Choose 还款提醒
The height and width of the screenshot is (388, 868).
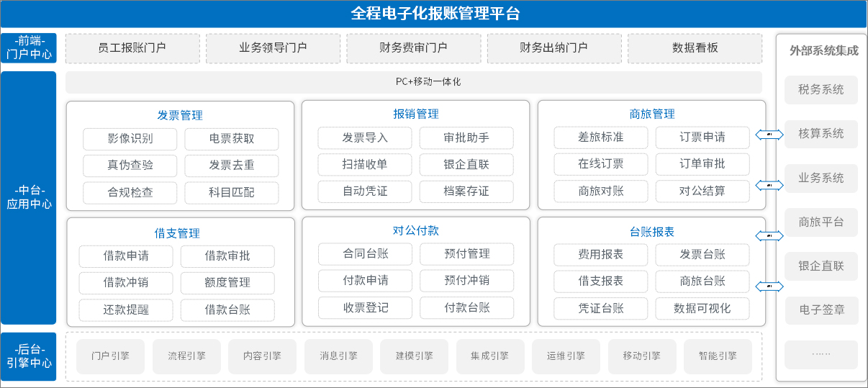tap(126, 310)
